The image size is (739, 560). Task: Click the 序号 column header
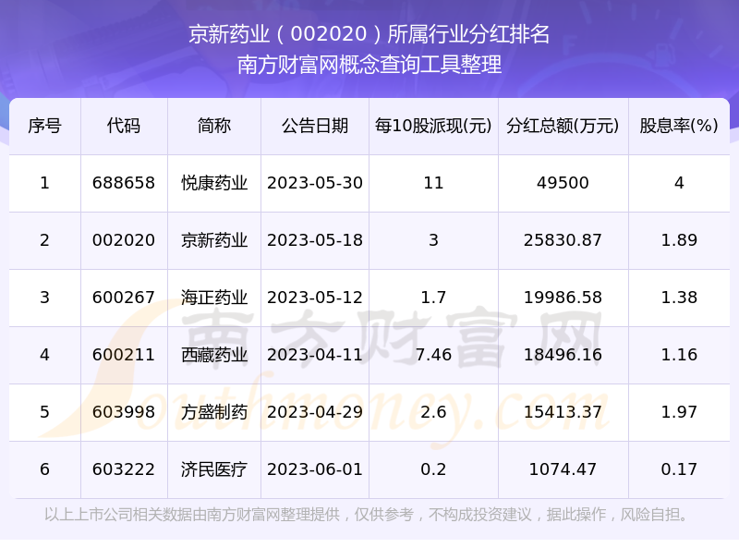tap(44, 126)
